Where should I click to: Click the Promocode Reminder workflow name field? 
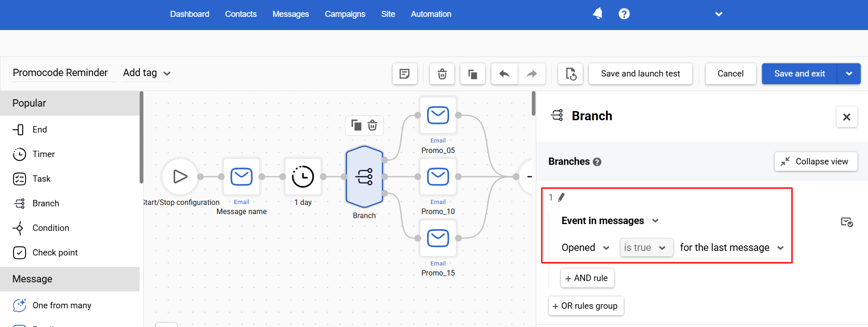[64, 73]
